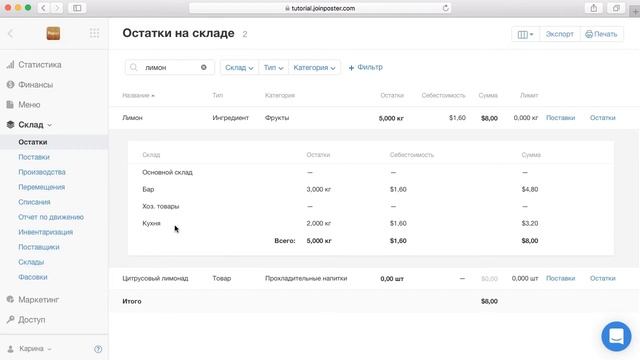Open the Категория filter dropdown

click(314, 67)
